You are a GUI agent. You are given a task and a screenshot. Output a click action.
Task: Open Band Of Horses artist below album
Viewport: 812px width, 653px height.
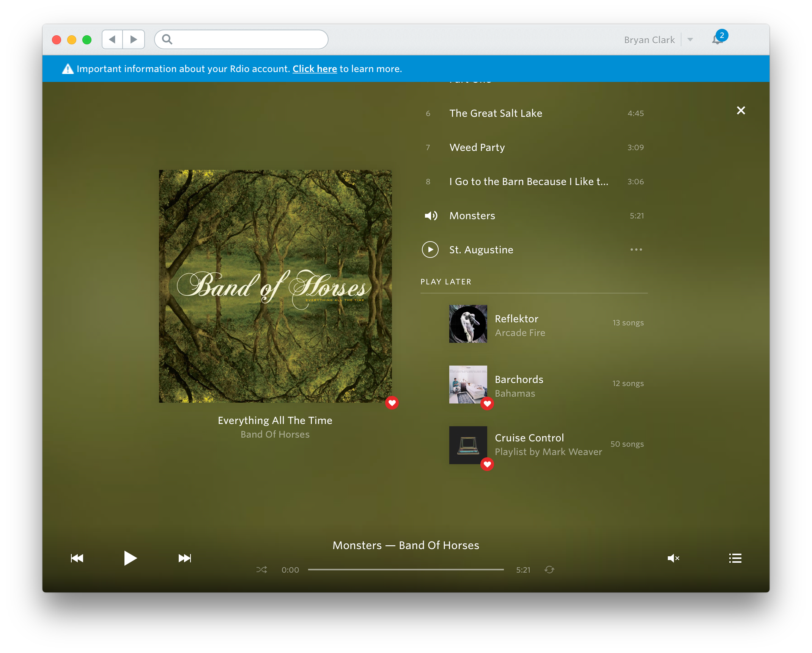(275, 434)
